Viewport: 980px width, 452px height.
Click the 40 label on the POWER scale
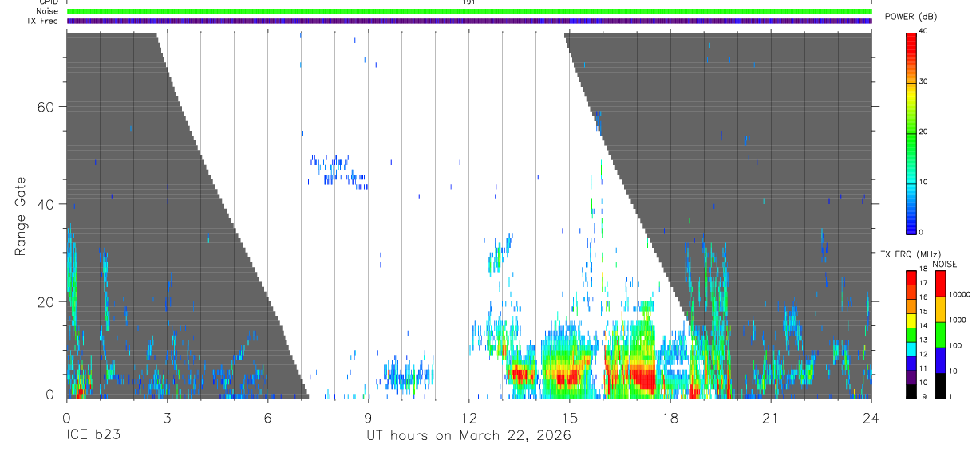pos(925,32)
